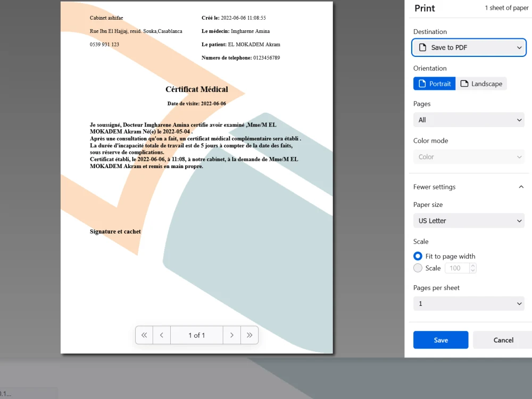532x399 pixels.
Task: Select the custom Scale radio button
Action: tap(418, 268)
